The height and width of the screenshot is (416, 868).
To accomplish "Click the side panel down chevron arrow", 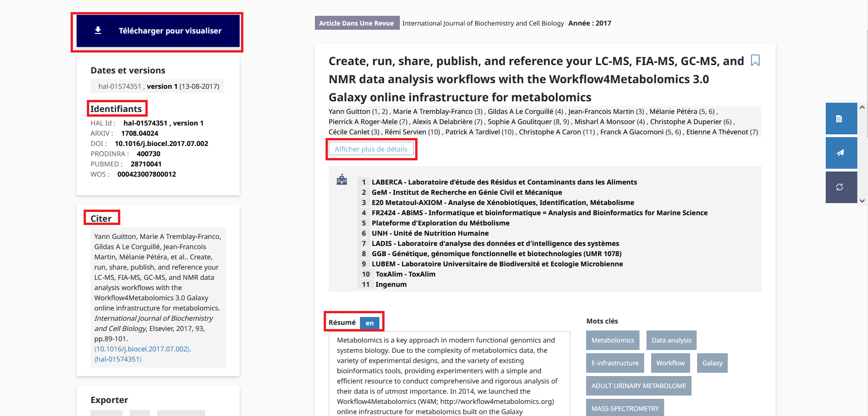I will (862, 201).
